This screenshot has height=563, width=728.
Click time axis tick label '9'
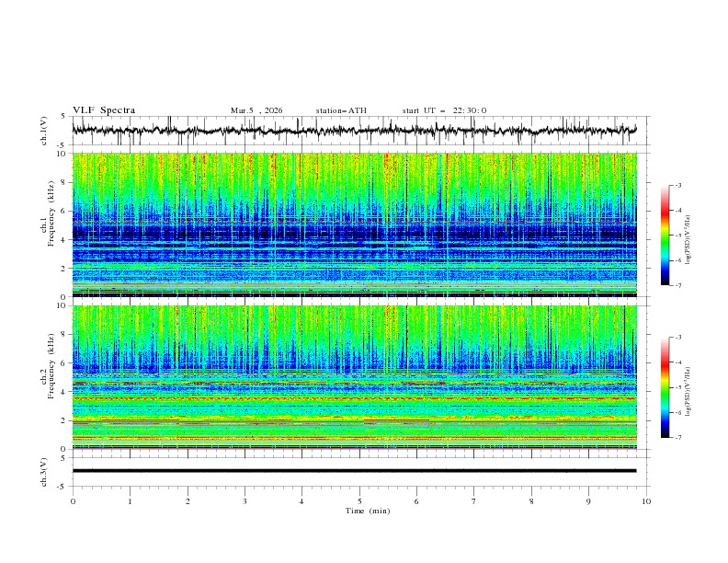pyautogui.click(x=588, y=501)
